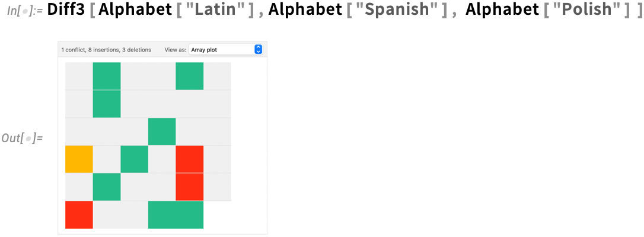The image size is (644, 237).
Task: Click the 'View as:' label
Action: click(x=176, y=50)
